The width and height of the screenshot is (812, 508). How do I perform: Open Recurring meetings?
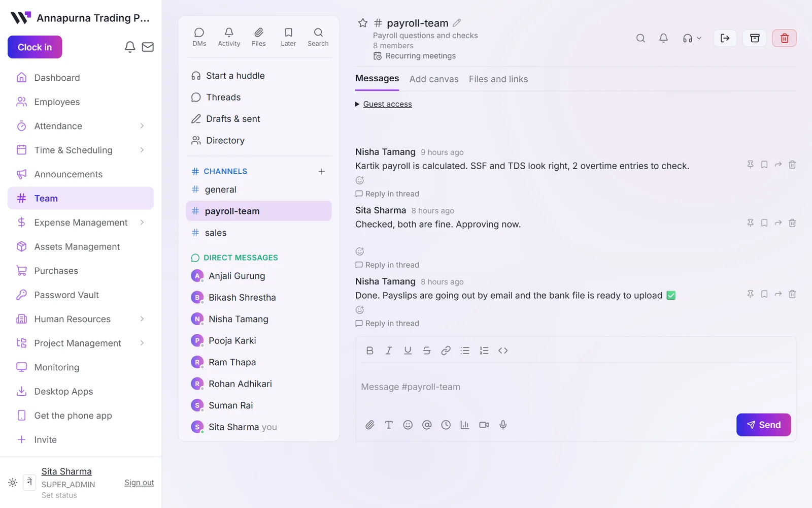pyautogui.click(x=415, y=56)
